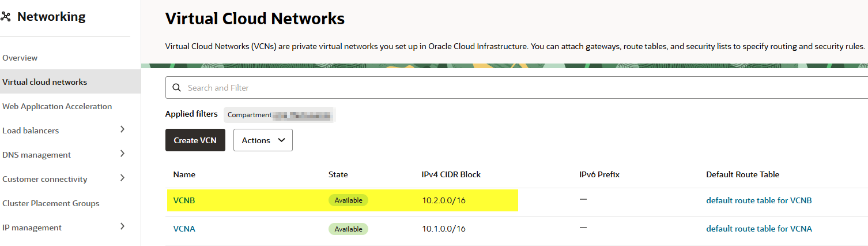Viewport: 868px width, 246px height.
Task: Open default route table for VCNA
Action: (x=758, y=229)
